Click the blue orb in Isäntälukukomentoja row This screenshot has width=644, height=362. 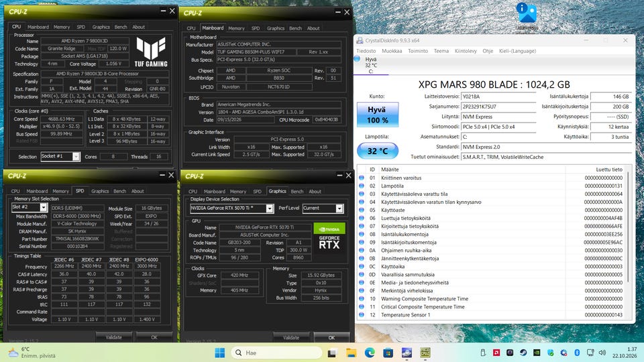[x=362, y=235]
